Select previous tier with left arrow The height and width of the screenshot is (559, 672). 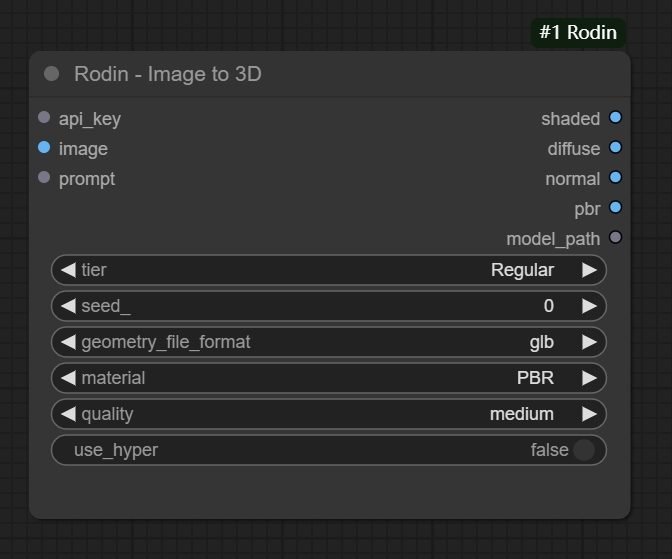coord(68,270)
